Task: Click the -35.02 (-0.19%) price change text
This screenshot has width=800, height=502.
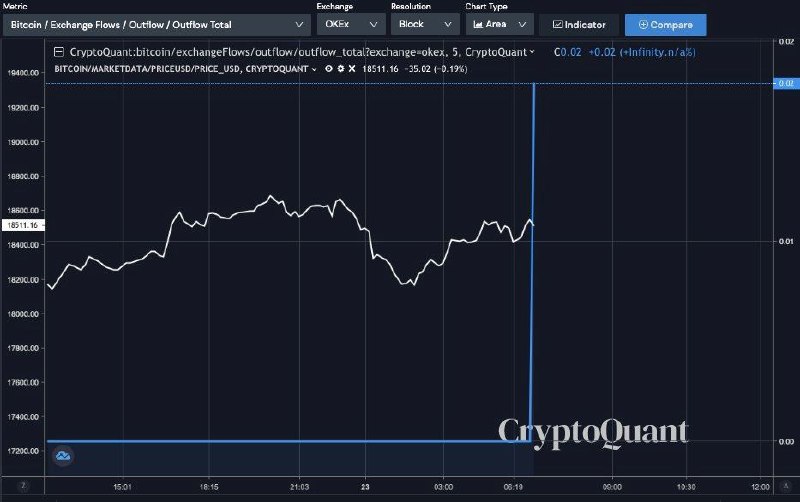Action: [436, 69]
